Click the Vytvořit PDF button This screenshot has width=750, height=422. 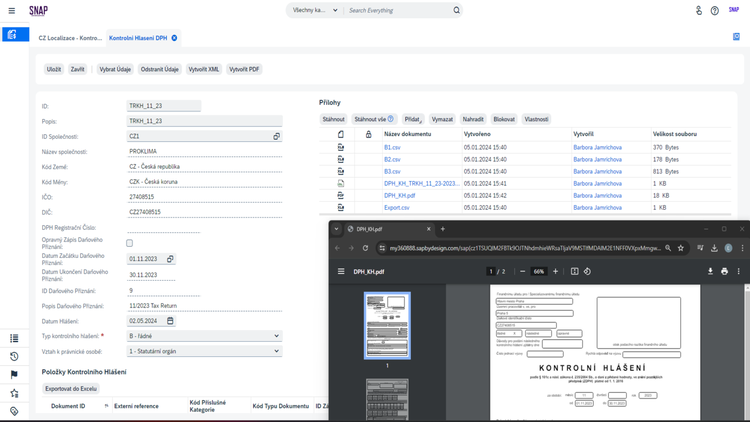244,69
